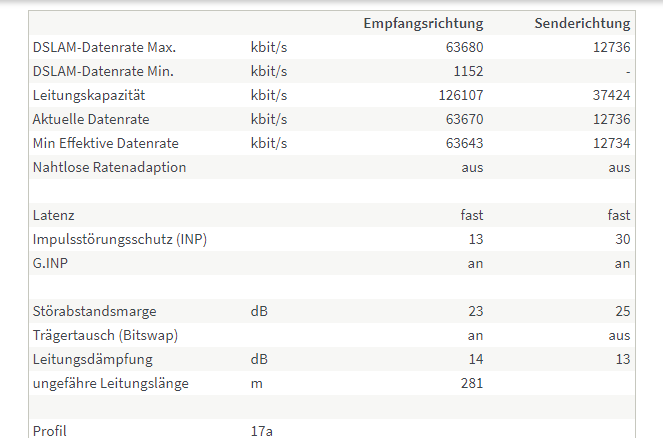Click the Min Effektive Datenrate value 63643
Image resolution: width=663 pixels, height=438 pixels.
464,144
